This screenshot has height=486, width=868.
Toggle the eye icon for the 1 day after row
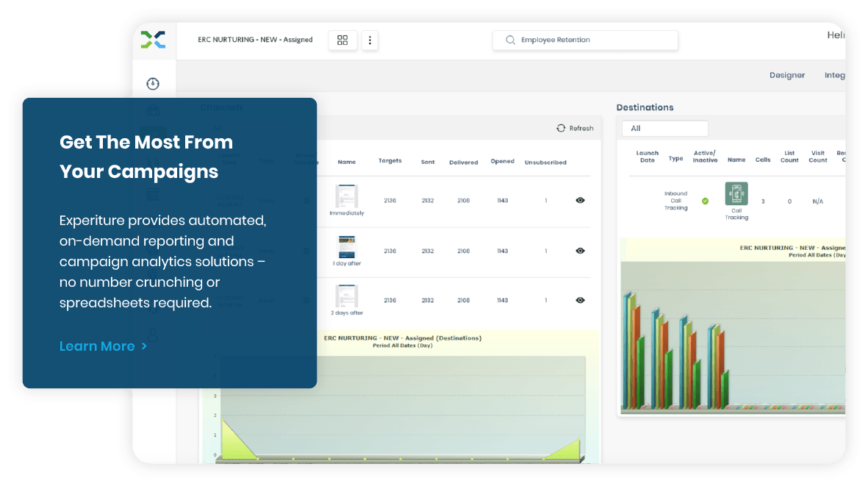pos(580,251)
